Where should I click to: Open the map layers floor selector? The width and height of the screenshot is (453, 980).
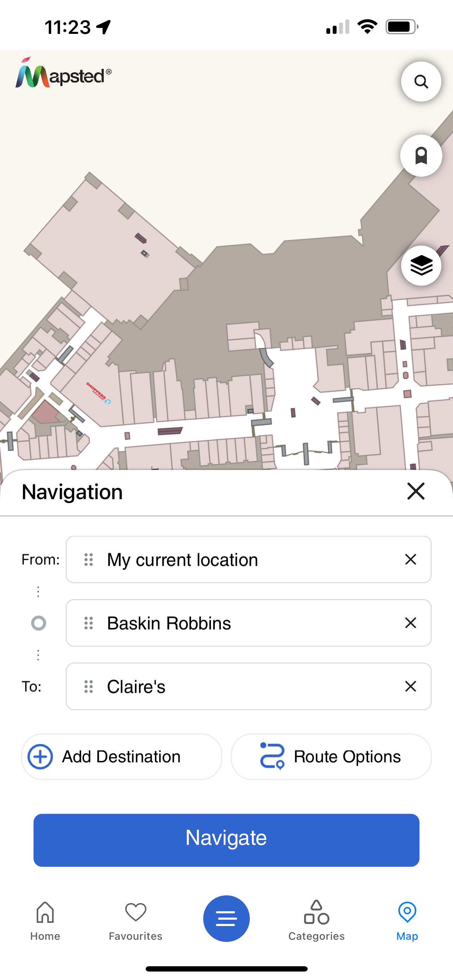pos(421,266)
